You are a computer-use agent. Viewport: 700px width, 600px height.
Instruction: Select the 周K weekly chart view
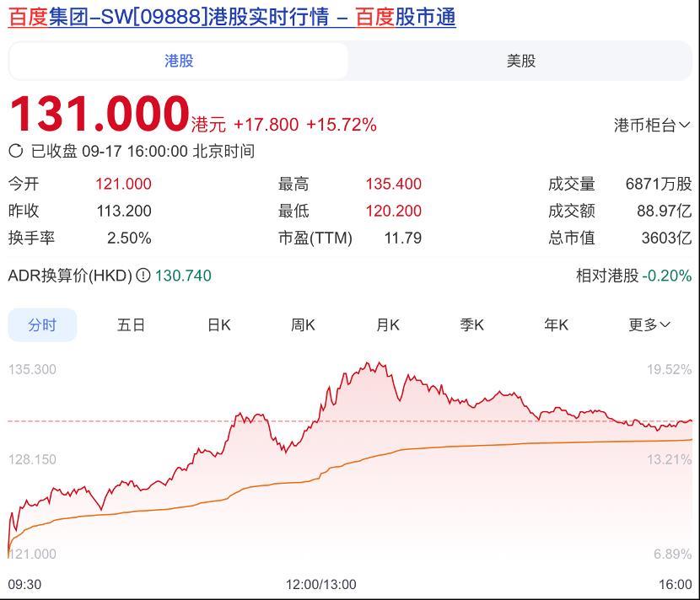pyautogui.click(x=301, y=324)
